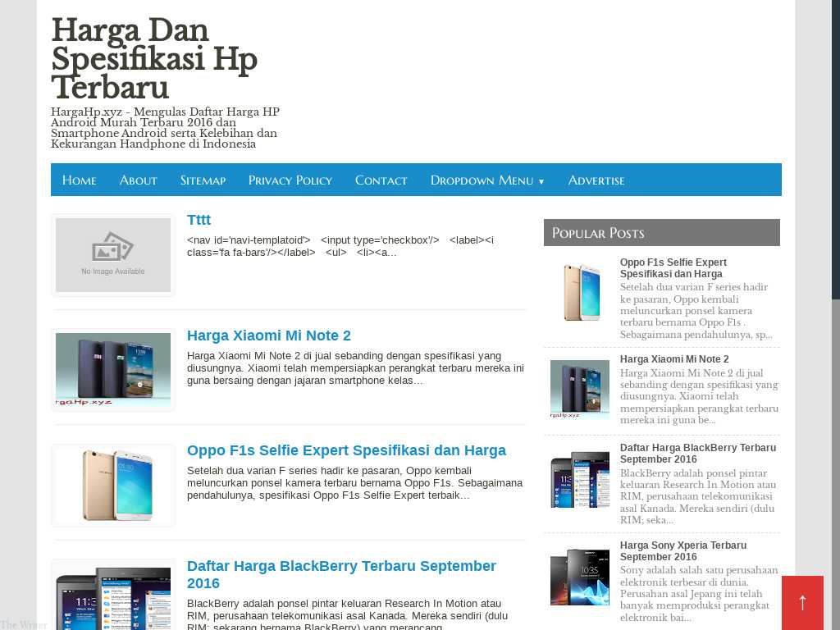The width and height of the screenshot is (840, 630).
Task: Select Privacy Policy in the navigation bar
Action: tap(290, 180)
